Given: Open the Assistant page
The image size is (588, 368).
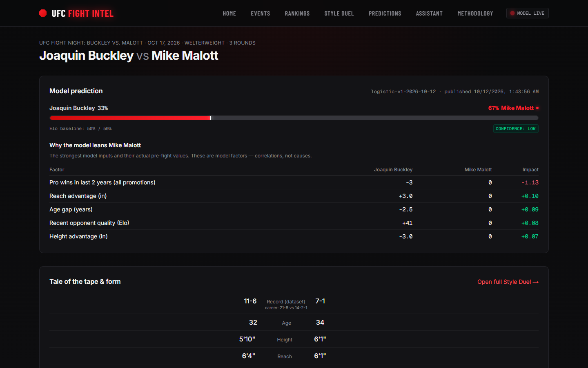Looking at the screenshot, I should point(429,13).
